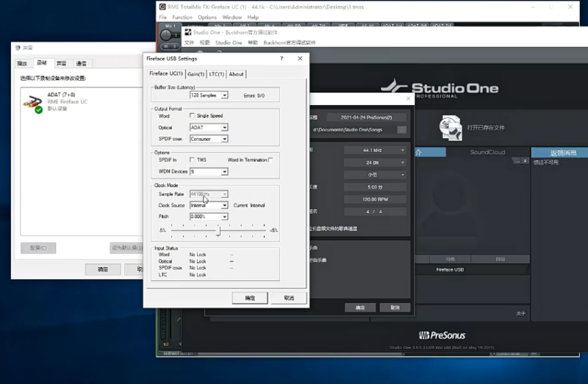
Task: Click the 120.00 BPM tempo field
Action: point(375,199)
